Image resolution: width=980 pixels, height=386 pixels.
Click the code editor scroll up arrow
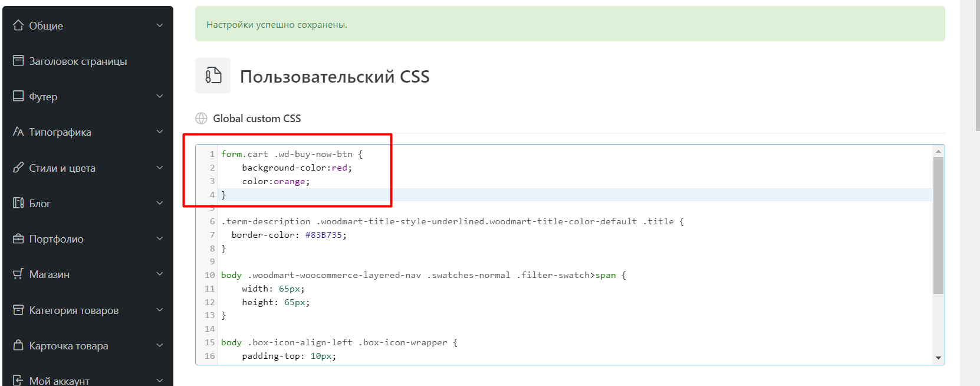[938, 151]
